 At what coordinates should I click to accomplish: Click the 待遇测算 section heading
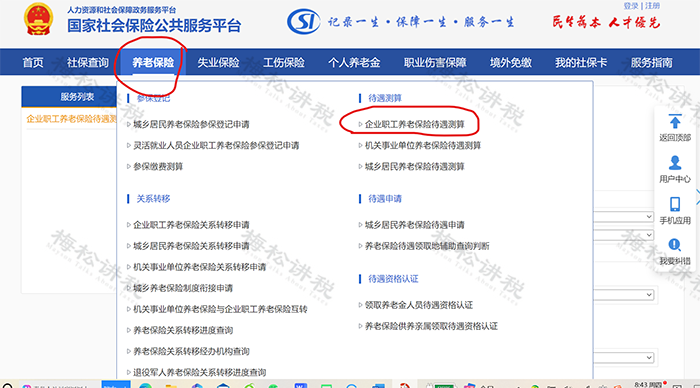[385, 98]
